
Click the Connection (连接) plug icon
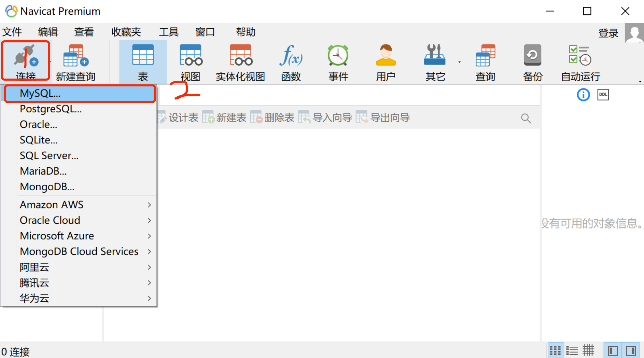tap(26, 56)
